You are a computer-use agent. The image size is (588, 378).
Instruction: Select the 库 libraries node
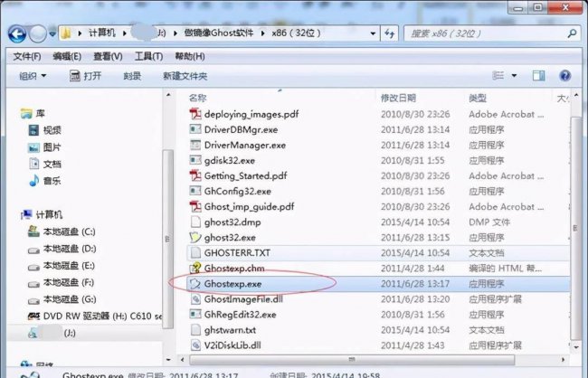coord(33,113)
